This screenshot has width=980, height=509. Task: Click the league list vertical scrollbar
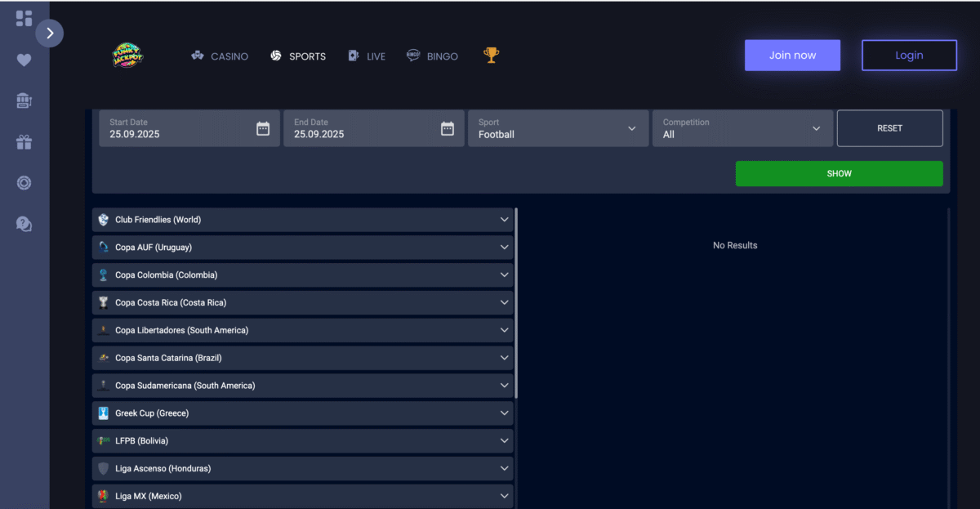(516, 302)
